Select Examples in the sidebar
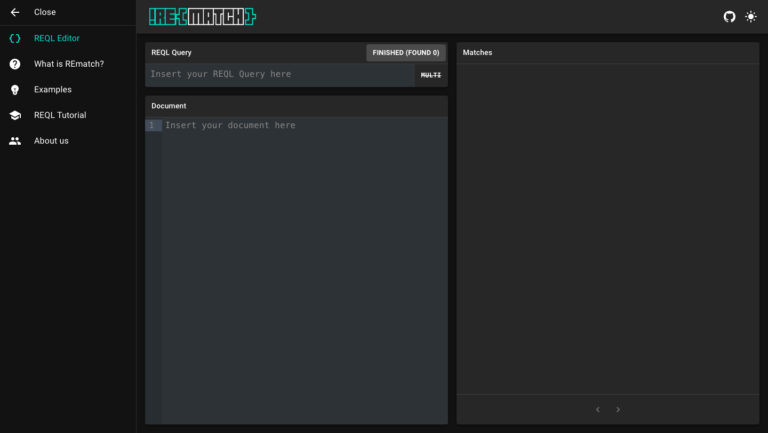 click(53, 90)
